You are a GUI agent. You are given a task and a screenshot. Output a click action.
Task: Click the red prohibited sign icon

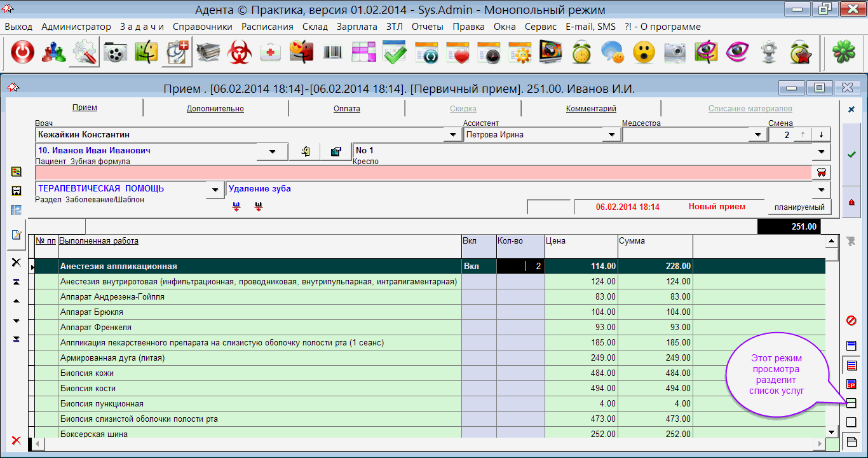[x=851, y=321]
